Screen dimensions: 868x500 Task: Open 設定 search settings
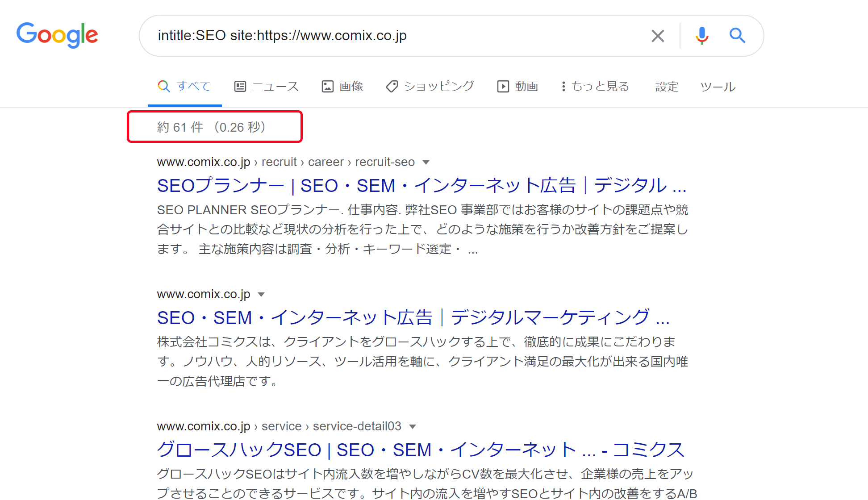tap(667, 87)
